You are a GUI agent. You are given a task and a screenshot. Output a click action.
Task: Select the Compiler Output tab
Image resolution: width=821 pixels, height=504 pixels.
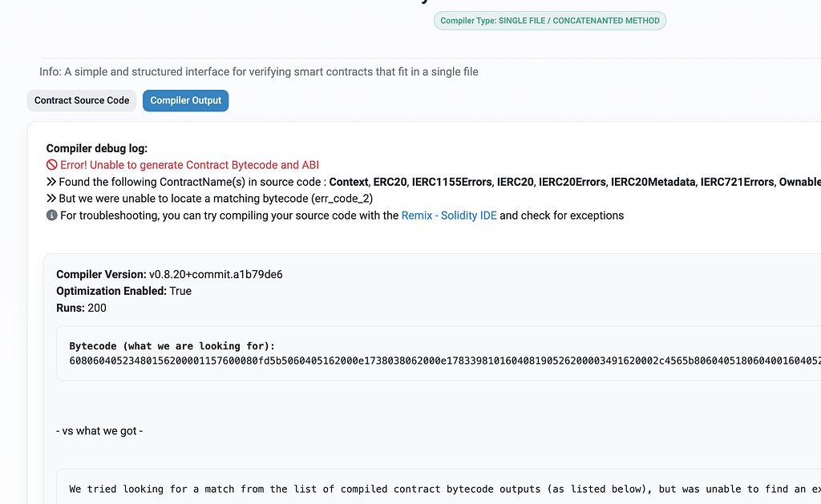click(185, 101)
